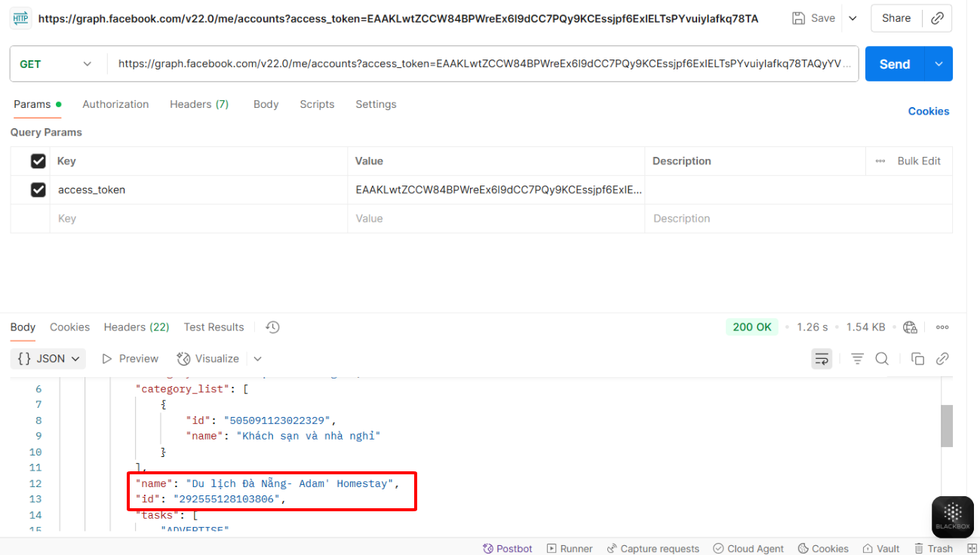Open Bulk Edit for query params
Image resolution: width=980 pixels, height=555 pixels.
click(919, 161)
